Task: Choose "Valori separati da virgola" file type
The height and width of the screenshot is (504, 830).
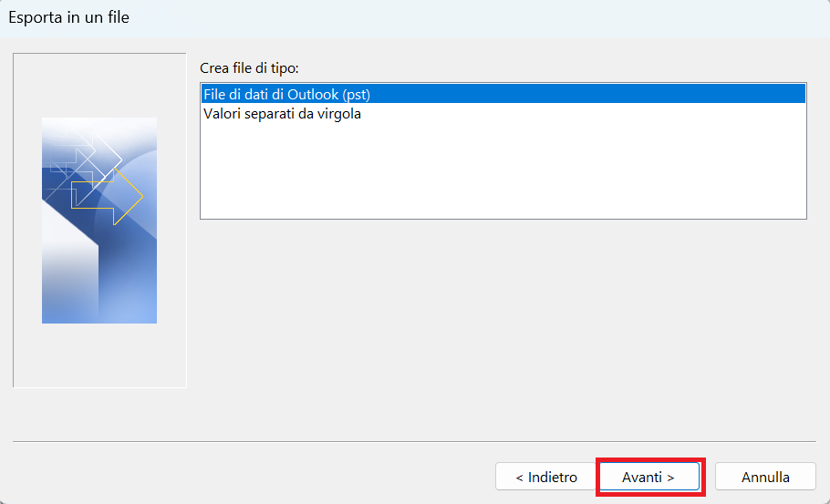Action: click(x=282, y=114)
